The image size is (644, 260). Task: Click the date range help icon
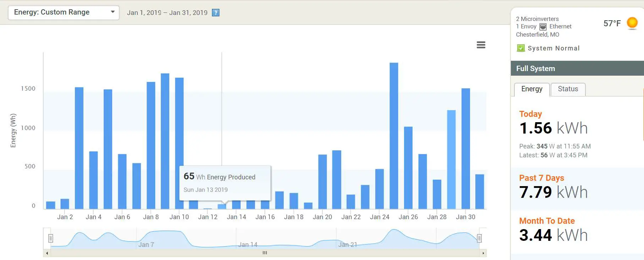tap(215, 13)
